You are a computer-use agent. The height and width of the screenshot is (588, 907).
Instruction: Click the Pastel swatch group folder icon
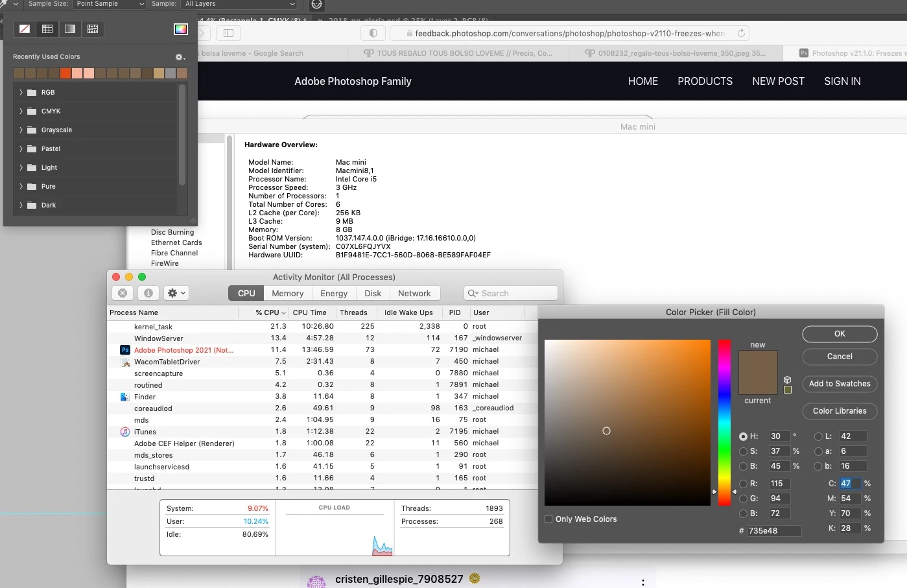coord(31,149)
